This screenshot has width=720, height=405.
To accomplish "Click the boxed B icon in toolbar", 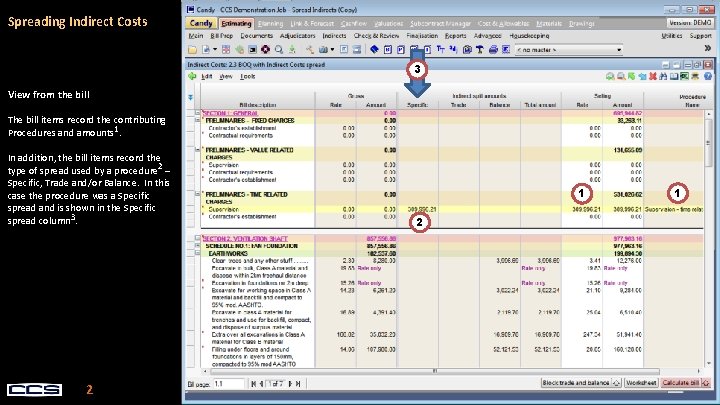I will coord(388,50).
